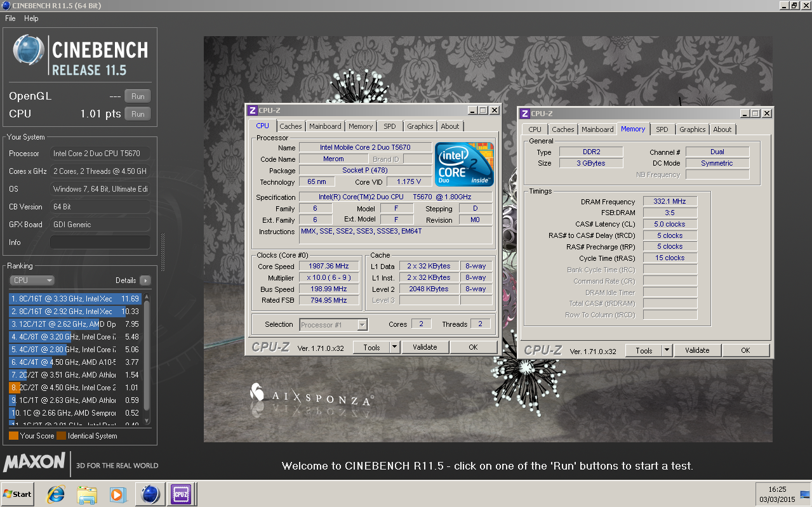This screenshot has height=507, width=812.
Task: Click the Memory CPU-Z window title icon
Action: [x=524, y=114]
